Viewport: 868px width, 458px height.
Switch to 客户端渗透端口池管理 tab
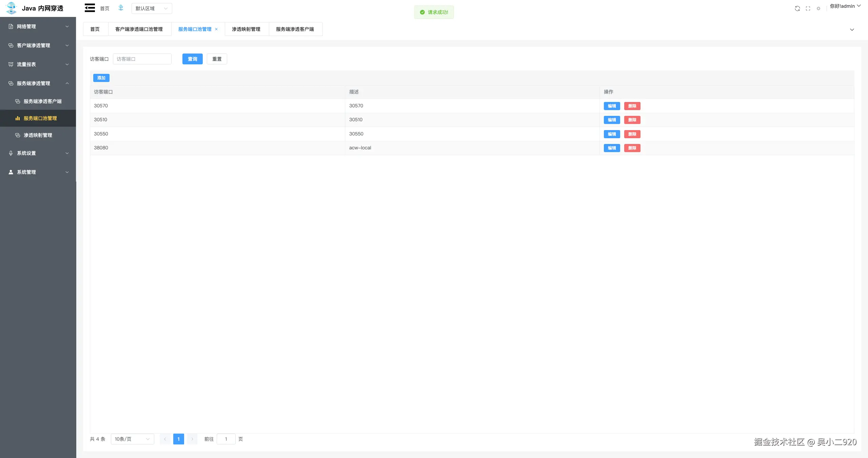139,29
